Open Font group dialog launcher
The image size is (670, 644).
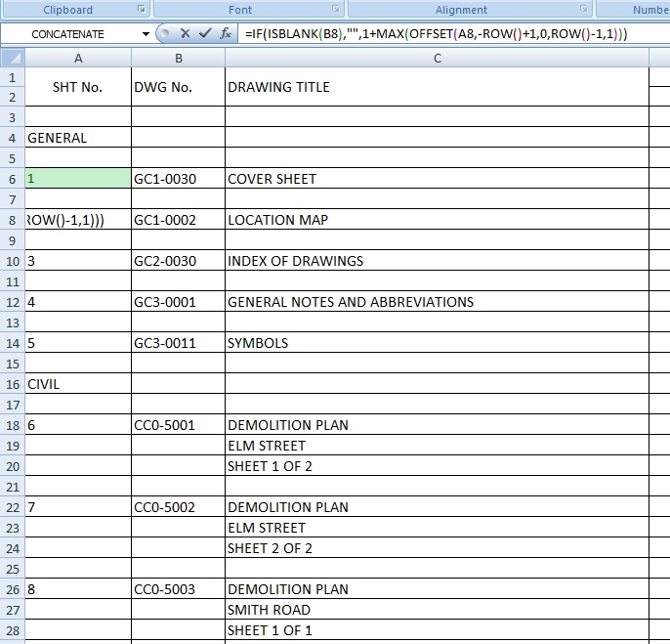(336, 9)
